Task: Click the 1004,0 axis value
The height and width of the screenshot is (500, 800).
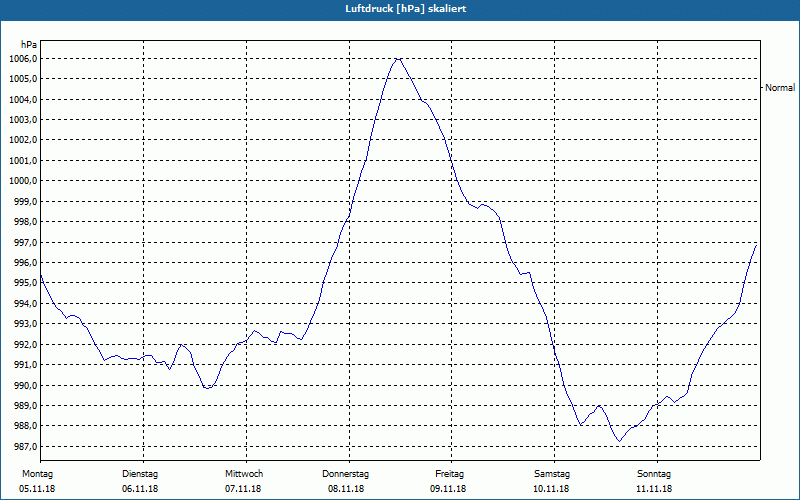Action: (23, 99)
